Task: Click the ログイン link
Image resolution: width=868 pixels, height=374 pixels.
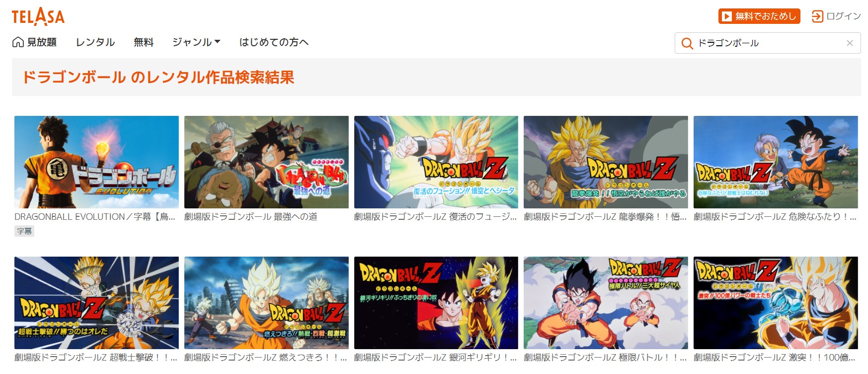Action: point(843,16)
